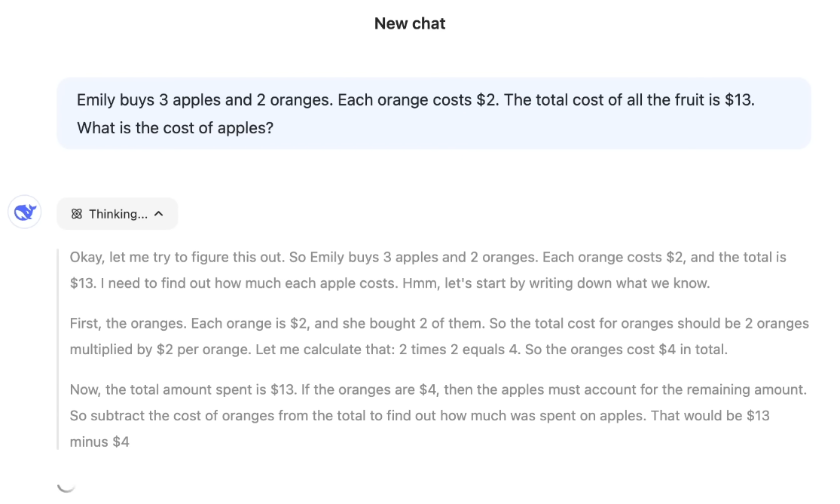
Task: Click the paragraph starting "Okay, let me try"
Action: pyautogui.click(x=428, y=270)
